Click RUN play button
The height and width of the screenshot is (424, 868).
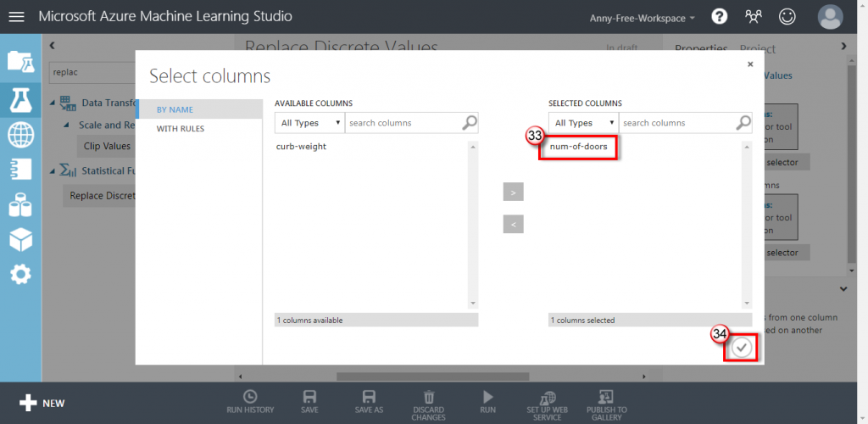coord(487,403)
